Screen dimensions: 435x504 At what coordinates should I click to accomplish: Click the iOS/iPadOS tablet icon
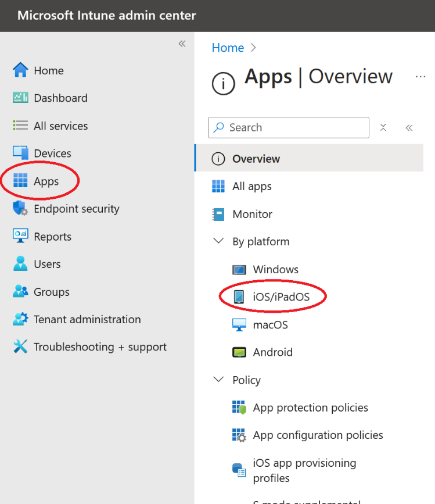pyautogui.click(x=239, y=296)
